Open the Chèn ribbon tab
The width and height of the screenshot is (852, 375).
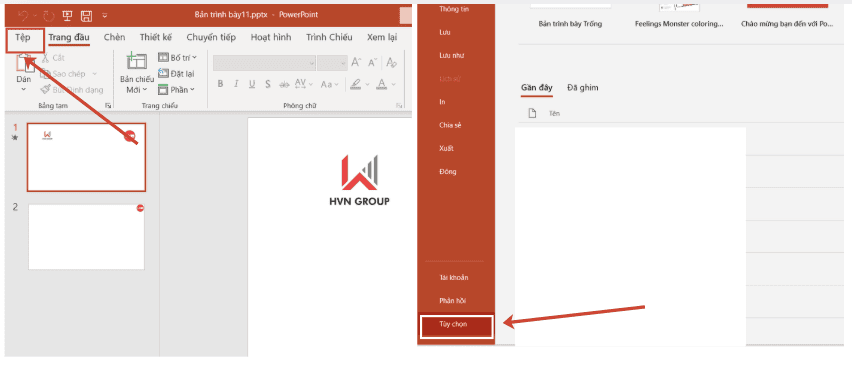click(115, 37)
